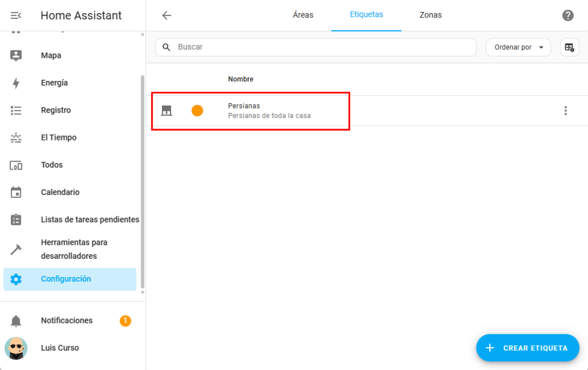
Task: Open table settings icon next to sort
Action: click(x=569, y=48)
